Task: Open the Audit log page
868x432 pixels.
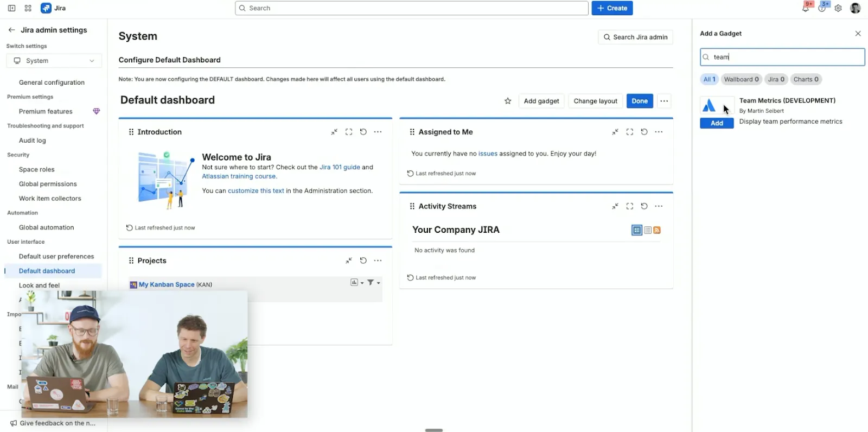Action: pos(33,141)
